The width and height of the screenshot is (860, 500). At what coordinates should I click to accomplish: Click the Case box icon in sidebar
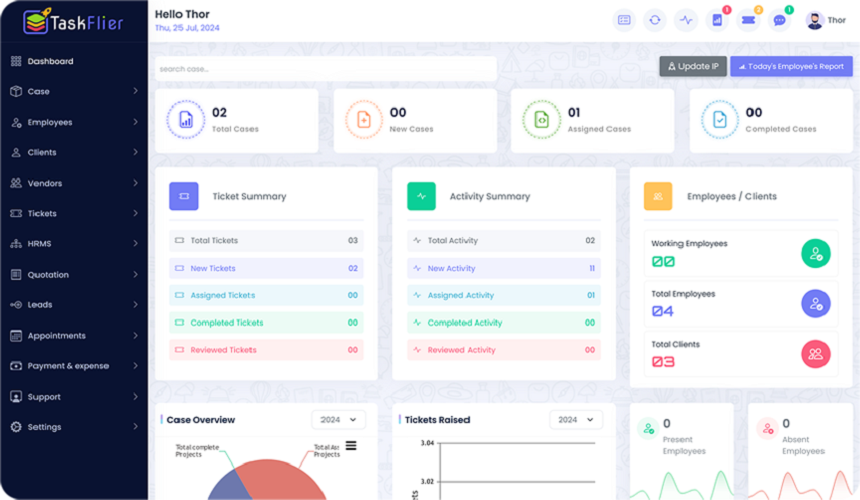point(16,91)
